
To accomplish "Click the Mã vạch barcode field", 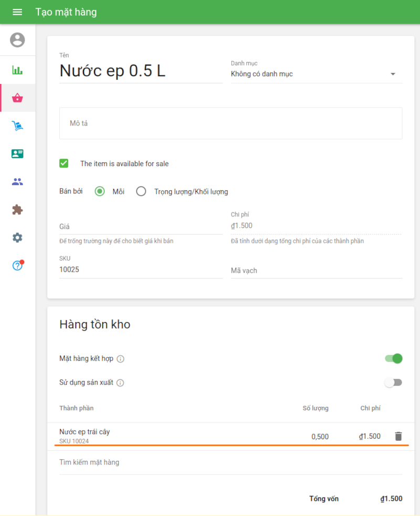I will [x=316, y=271].
